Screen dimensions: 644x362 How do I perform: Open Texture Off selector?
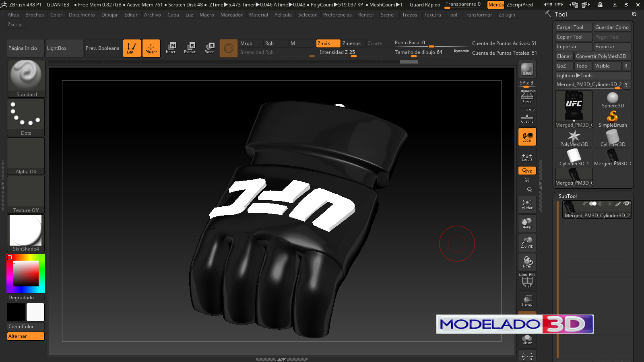click(26, 195)
